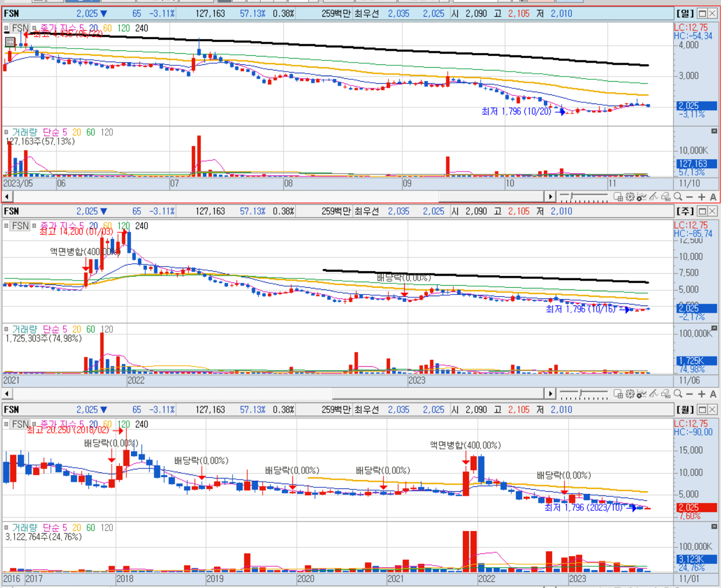Screen dimensions: 721x588
Task: Click the FSN series label on daily chart
Action: click(x=20, y=28)
